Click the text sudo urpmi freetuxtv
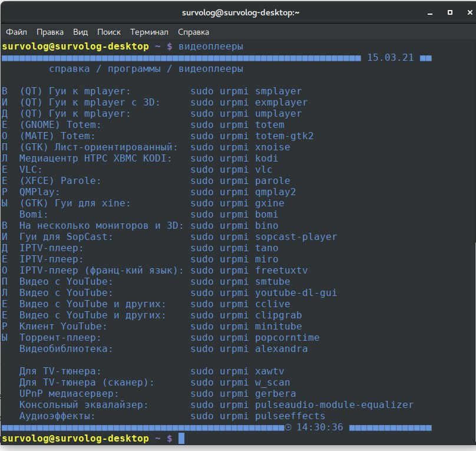476x451 pixels. pyautogui.click(x=249, y=270)
